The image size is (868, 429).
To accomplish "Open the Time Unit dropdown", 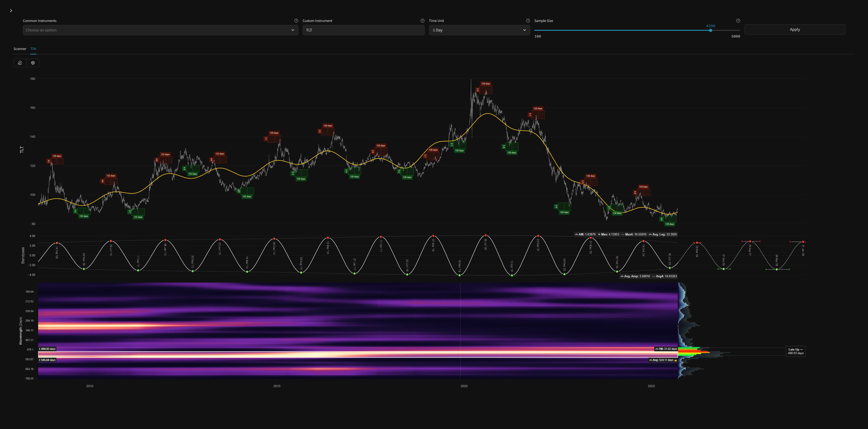I will 479,30.
